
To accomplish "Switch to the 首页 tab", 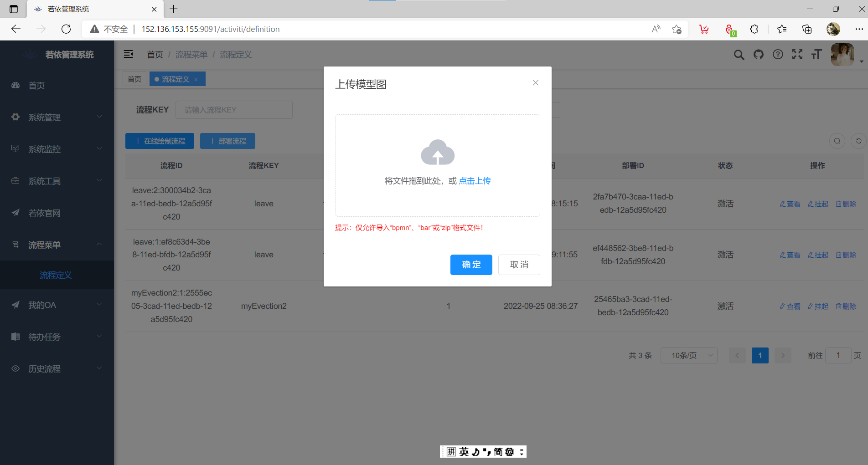I will (x=134, y=79).
